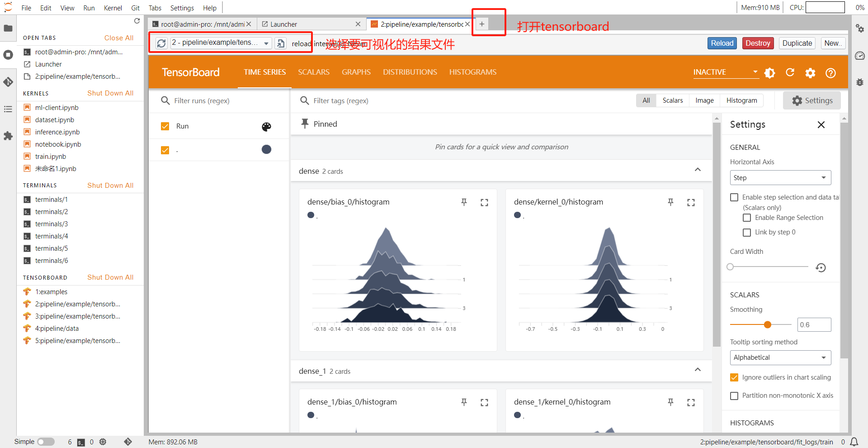Reset card width with the reset icon

[821, 267]
